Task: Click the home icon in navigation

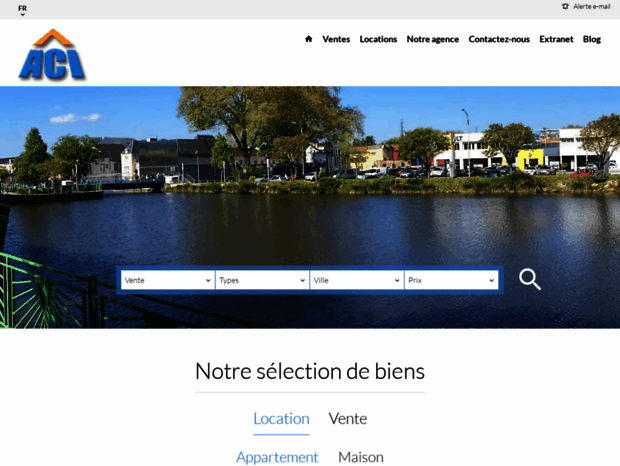Action: (x=309, y=39)
